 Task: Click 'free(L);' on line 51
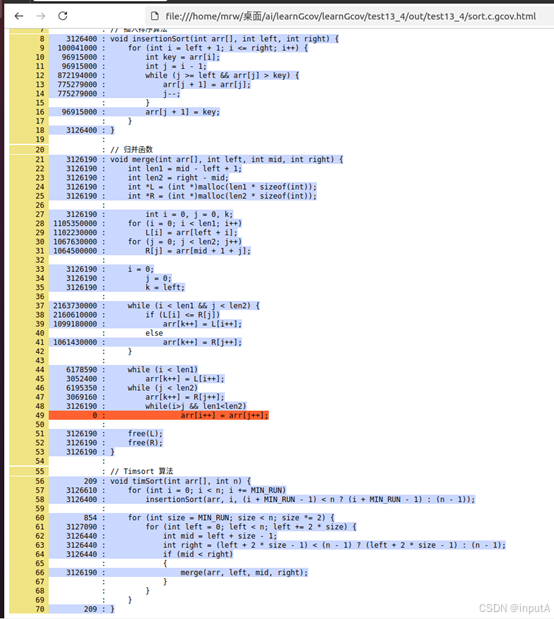145,433
